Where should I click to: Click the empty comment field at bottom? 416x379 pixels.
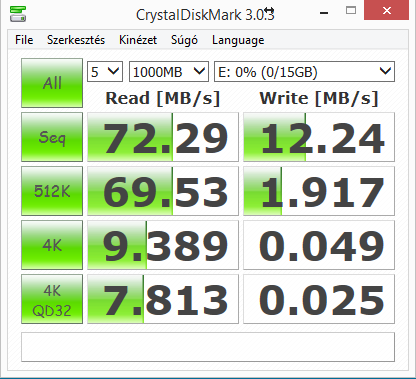[208, 347]
